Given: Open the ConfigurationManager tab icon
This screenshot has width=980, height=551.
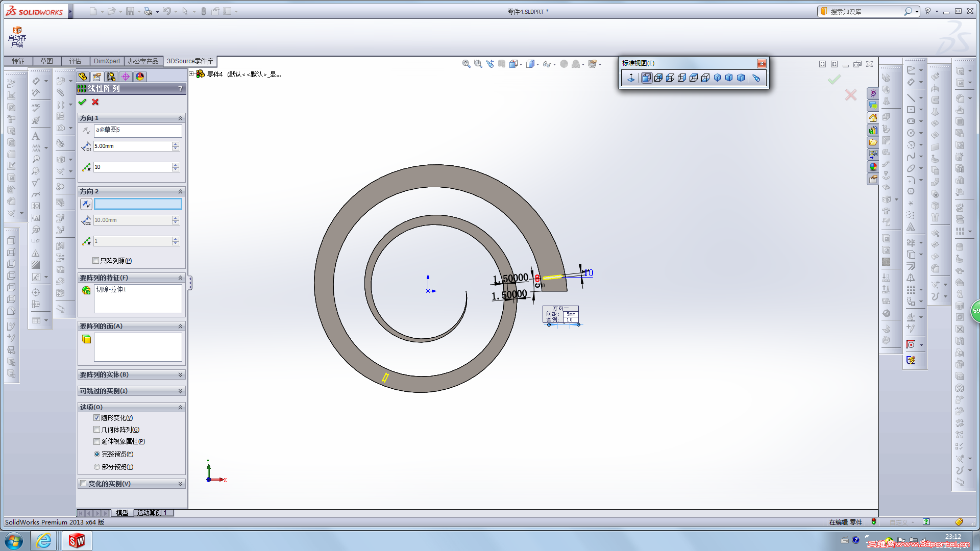Looking at the screenshot, I should click(x=111, y=77).
